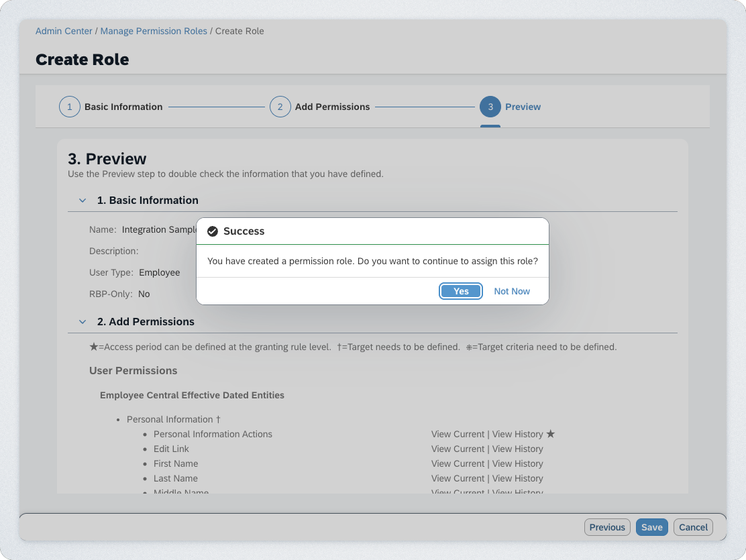Viewport: 746px width, 560px height.
Task: Open the Basic Information wizard step
Action: (123, 107)
